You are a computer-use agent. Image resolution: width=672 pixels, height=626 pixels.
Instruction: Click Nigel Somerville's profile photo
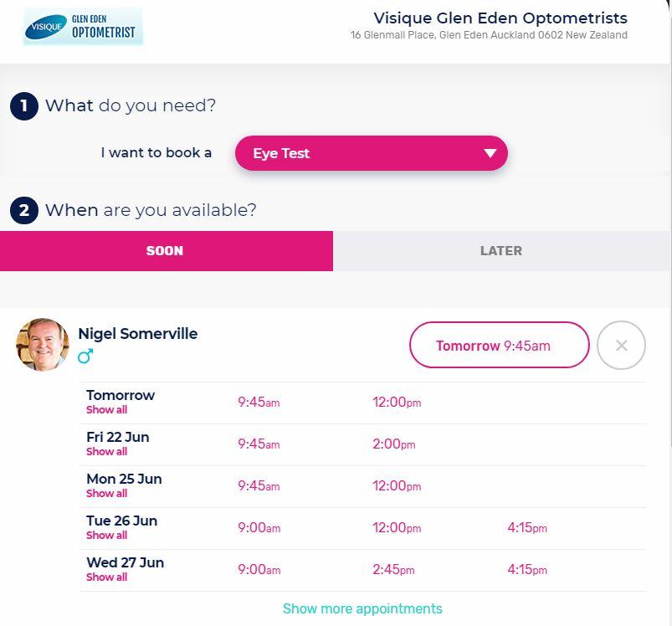tap(43, 344)
